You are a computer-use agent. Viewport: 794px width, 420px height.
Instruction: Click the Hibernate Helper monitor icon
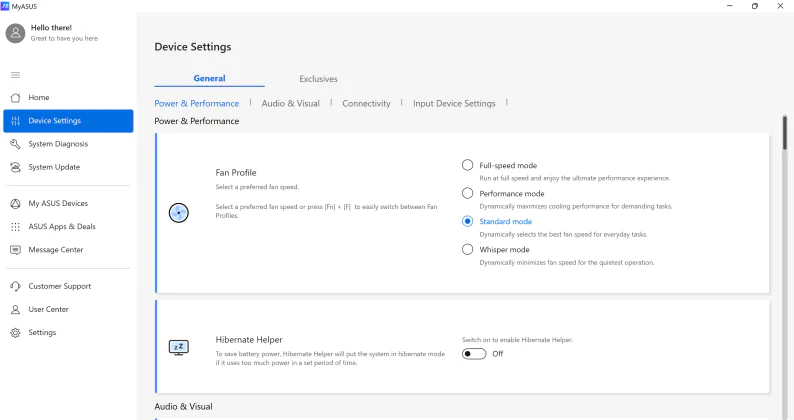click(179, 348)
